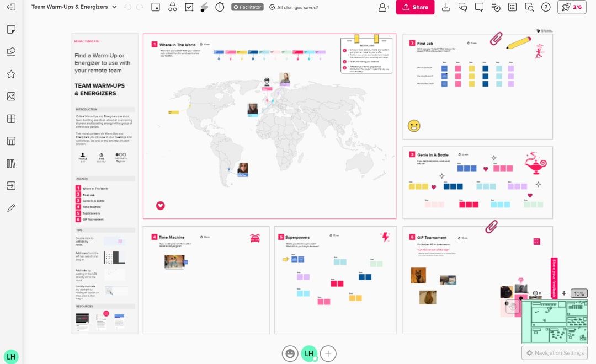Expand the Team Warm-Ups & Energizers title dropdown
Viewport: 596px width, 364px height.
[114, 7]
